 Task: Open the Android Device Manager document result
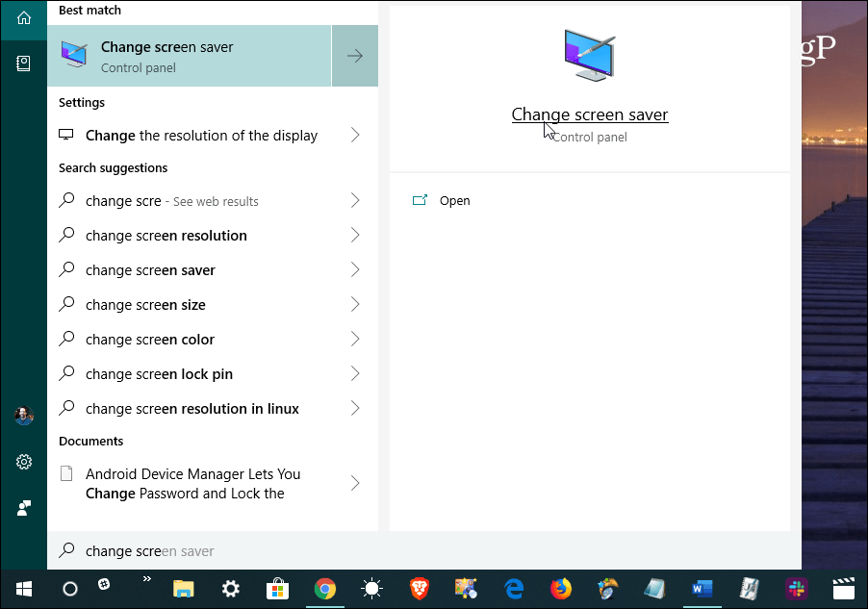[x=192, y=483]
